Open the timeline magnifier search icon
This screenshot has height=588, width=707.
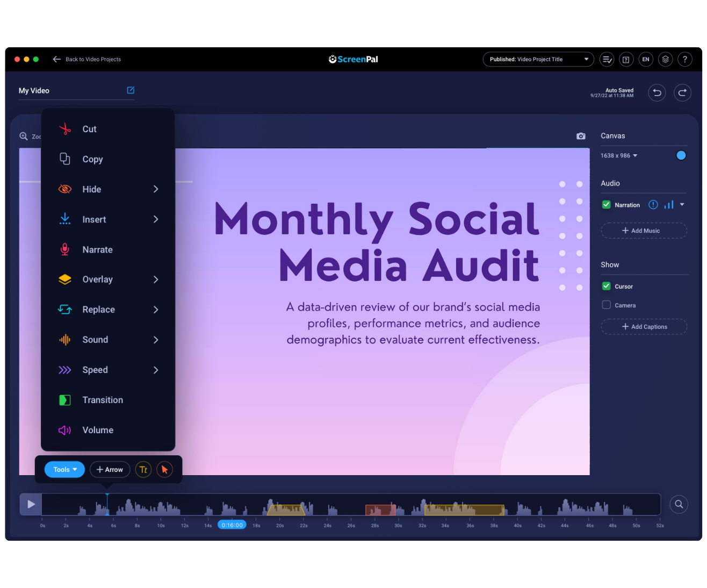[x=679, y=504]
